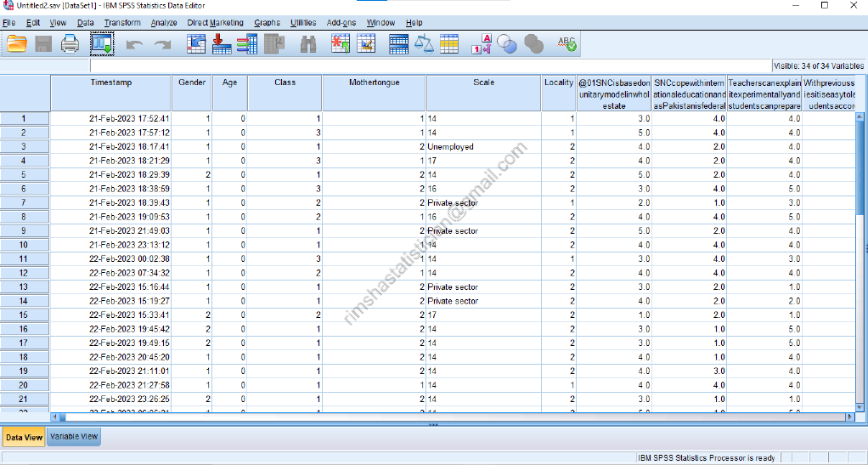Select row 20 by its row number
The height and width of the screenshot is (465, 868).
point(24,385)
